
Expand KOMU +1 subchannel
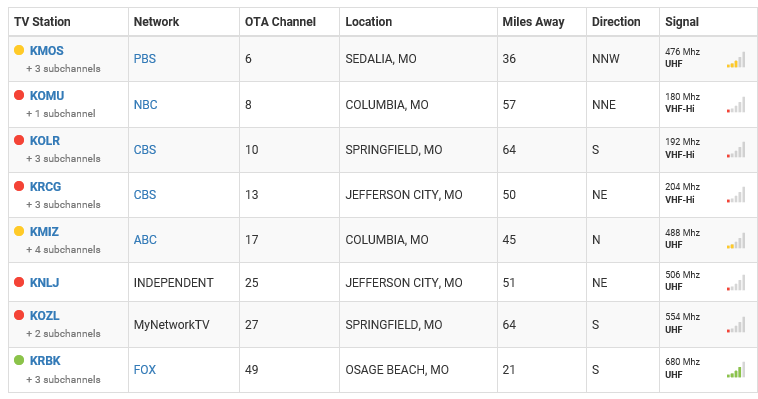tap(61, 114)
